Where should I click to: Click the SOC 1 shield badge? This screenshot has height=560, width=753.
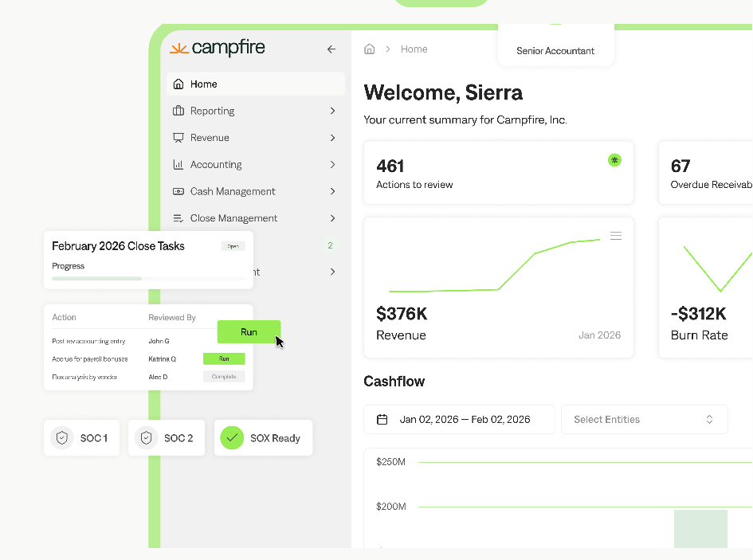(62, 438)
